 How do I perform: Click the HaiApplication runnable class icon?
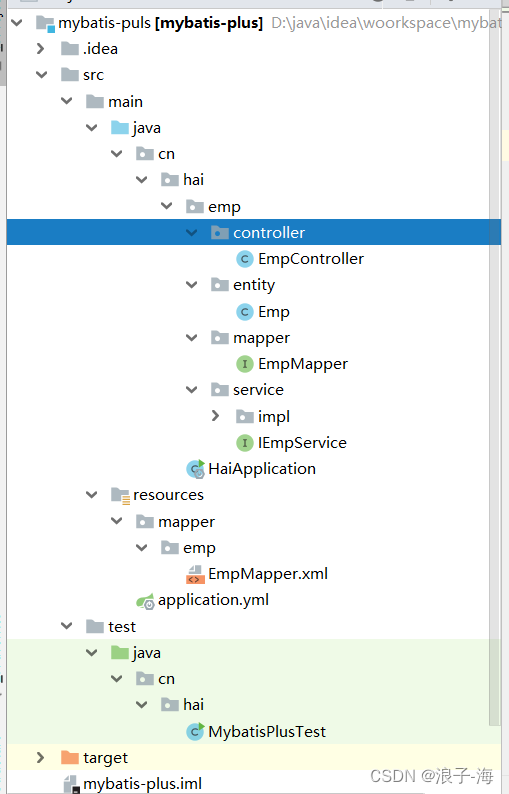[195, 469]
